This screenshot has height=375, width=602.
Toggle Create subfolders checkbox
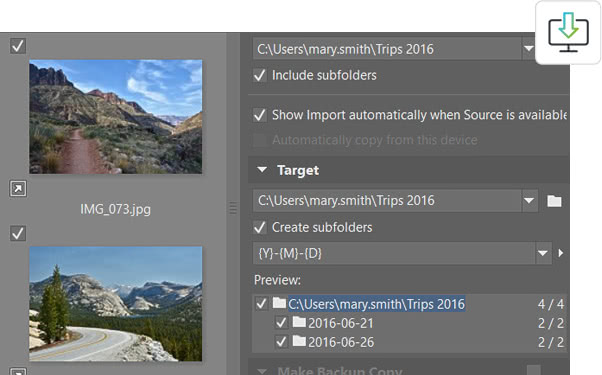(x=260, y=227)
